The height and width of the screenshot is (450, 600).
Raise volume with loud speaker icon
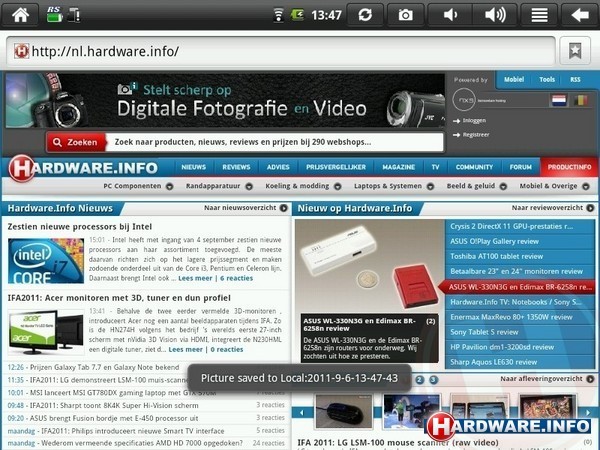tap(495, 15)
